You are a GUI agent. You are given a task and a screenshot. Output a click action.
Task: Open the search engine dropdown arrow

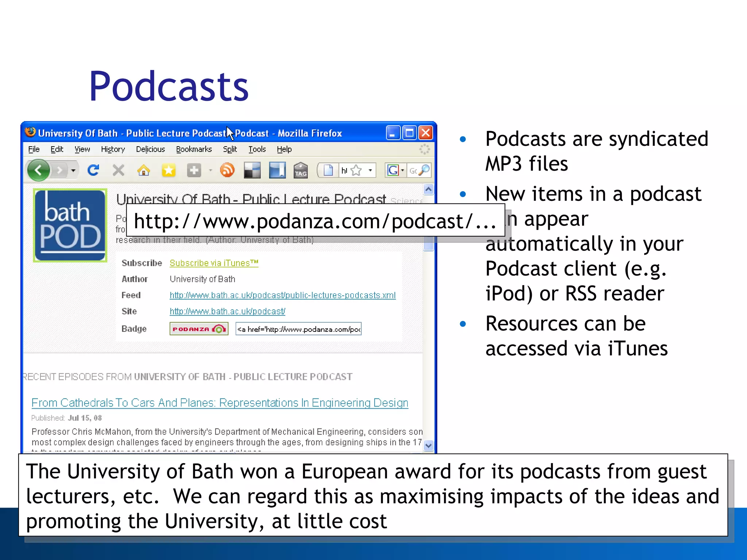click(403, 170)
